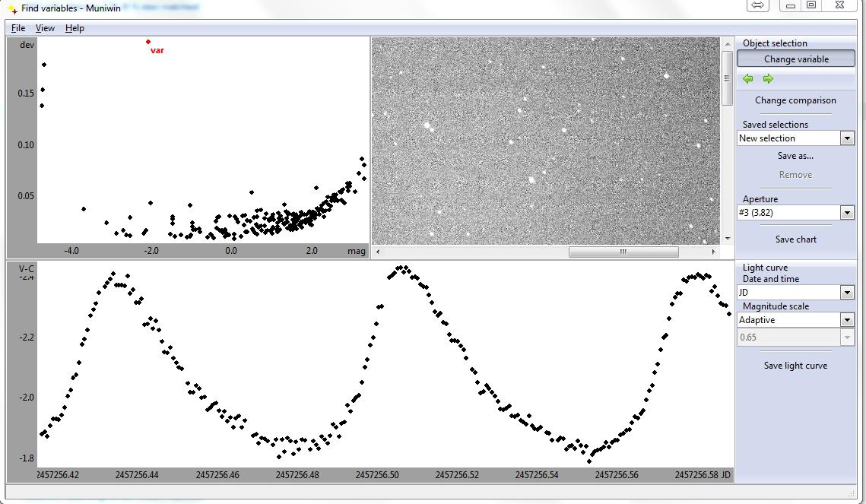This screenshot has height=504, width=866.
Task: Open the File menu
Action: tap(17, 28)
